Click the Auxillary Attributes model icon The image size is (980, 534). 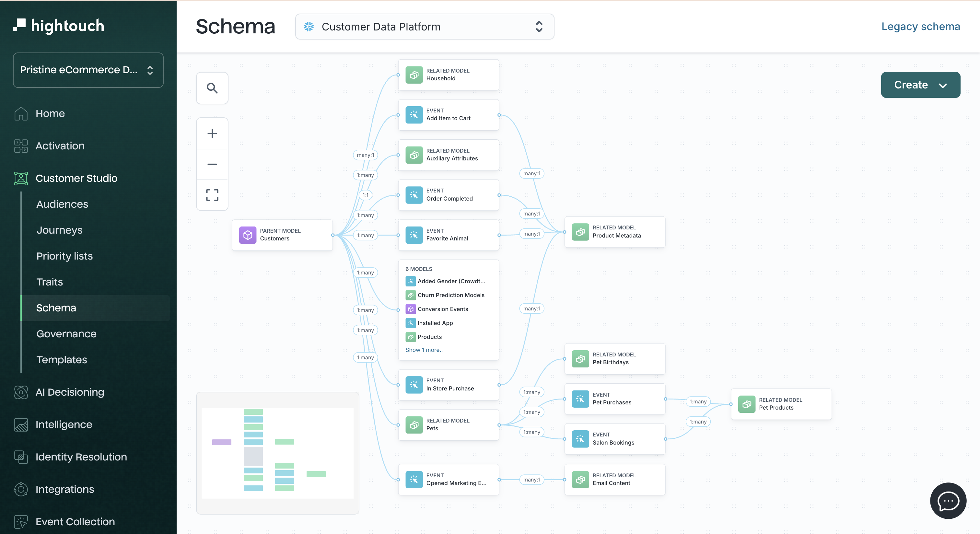[414, 155]
